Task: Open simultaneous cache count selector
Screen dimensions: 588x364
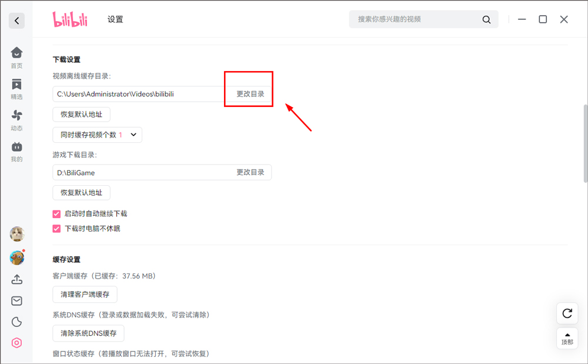Action: (98, 135)
